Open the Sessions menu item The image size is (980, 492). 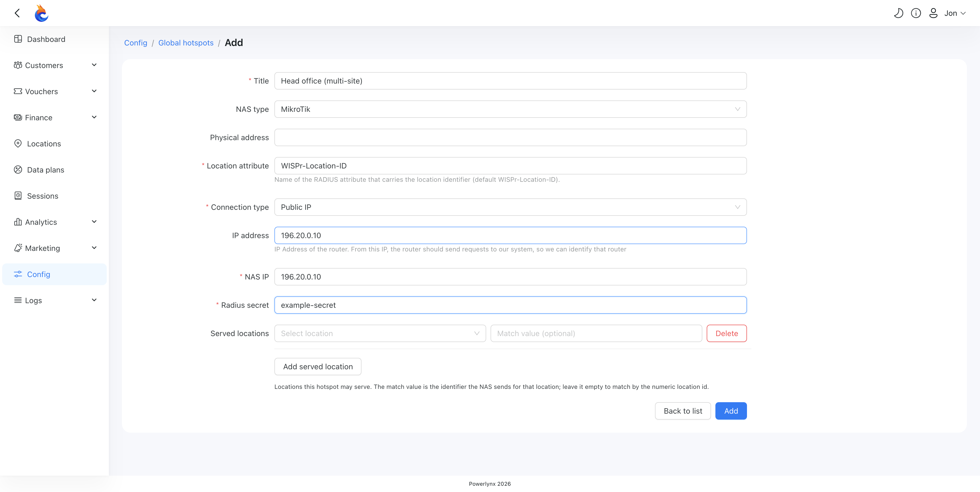click(x=54, y=196)
